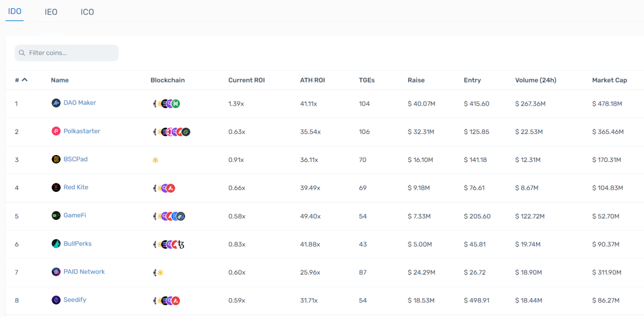Sort by the Entry column header
The image size is (644, 317).
(x=472, y=80)
